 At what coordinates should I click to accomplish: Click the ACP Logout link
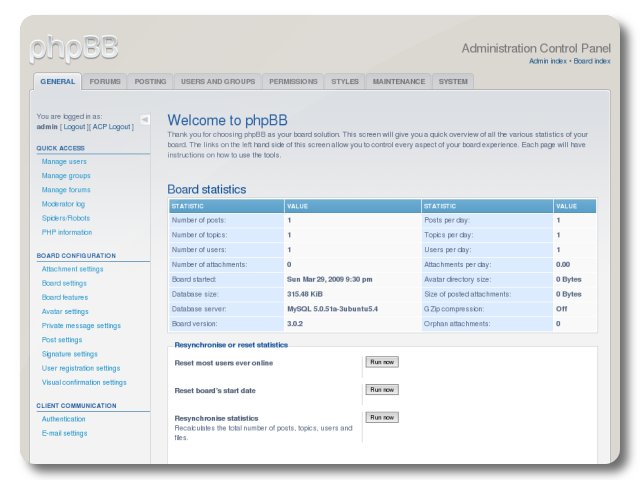click(112, 127)
